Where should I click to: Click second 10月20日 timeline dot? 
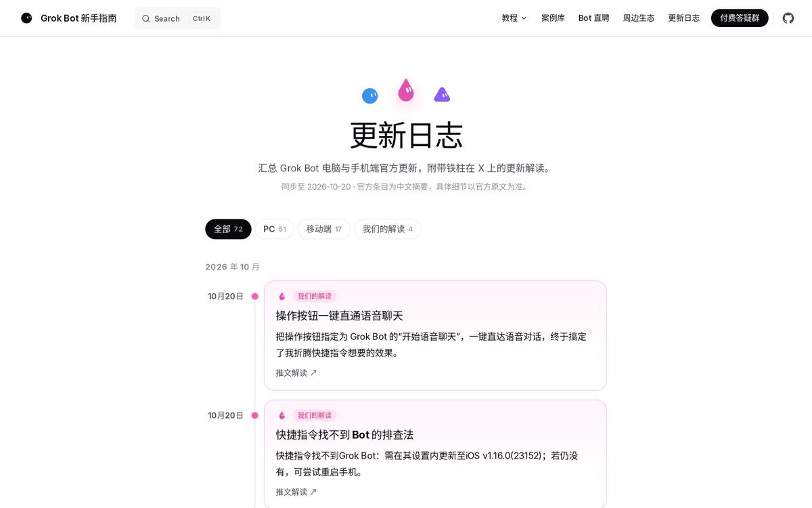255,415
